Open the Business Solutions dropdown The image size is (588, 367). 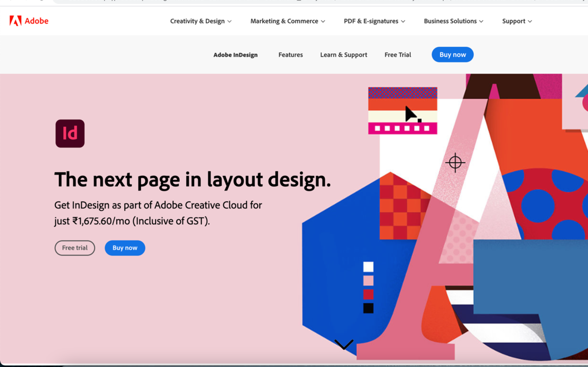(454, 21)
